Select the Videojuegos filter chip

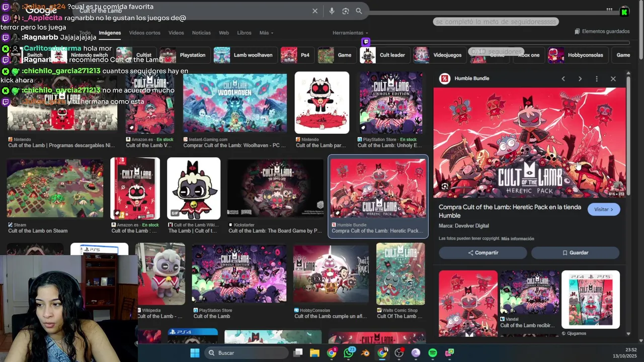click(x=440, y=55)
